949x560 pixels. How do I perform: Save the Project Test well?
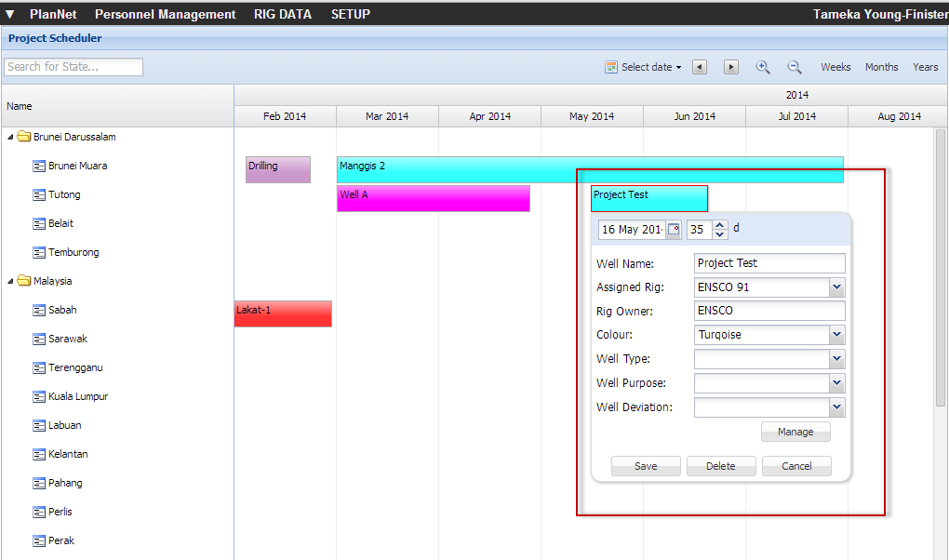click(x=646, y=467)
